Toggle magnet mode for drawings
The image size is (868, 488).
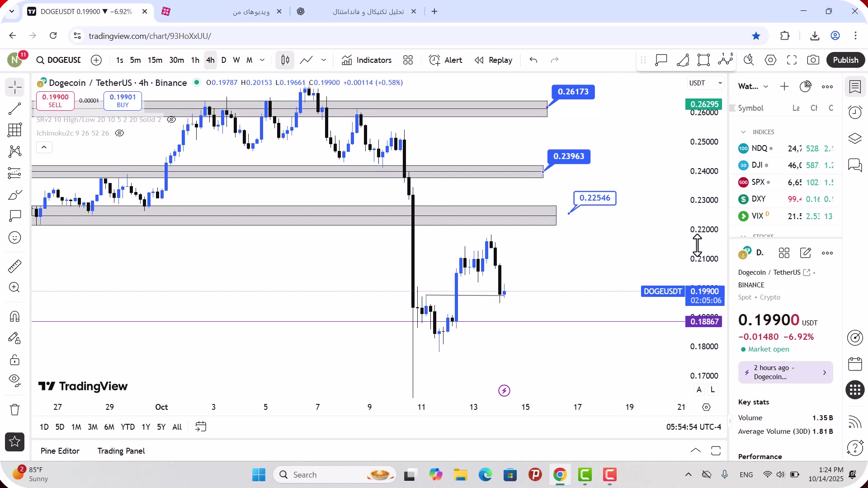tap(14, 316)
